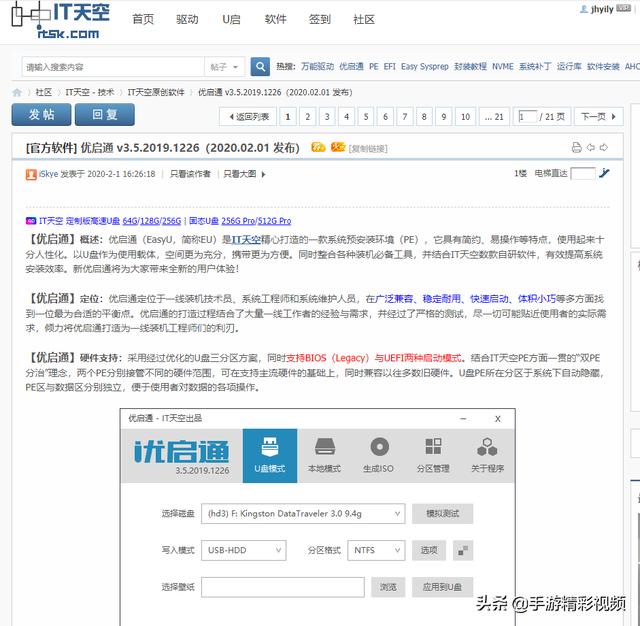640x626 pixels.
Task: Open 软件 in top navigation
Action: (276, 19)
